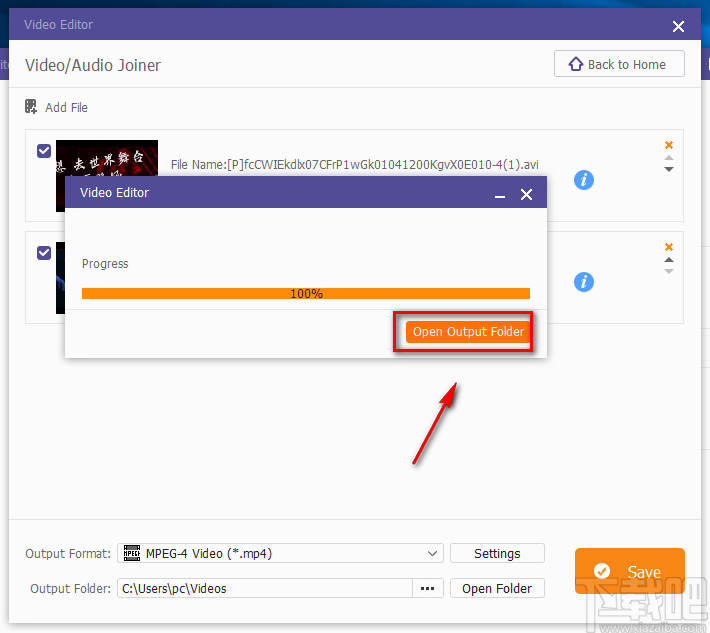Click the Add File icon

coord(31,107)
